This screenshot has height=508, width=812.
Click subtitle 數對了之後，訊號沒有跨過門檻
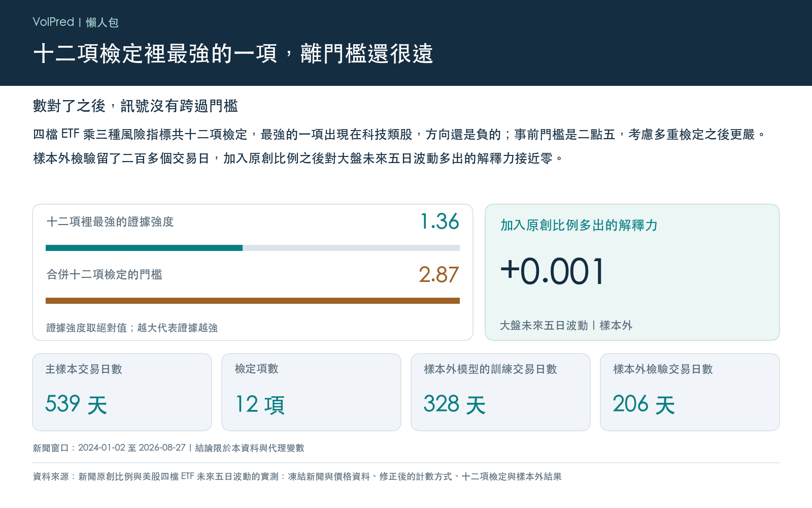pos(136,106)
